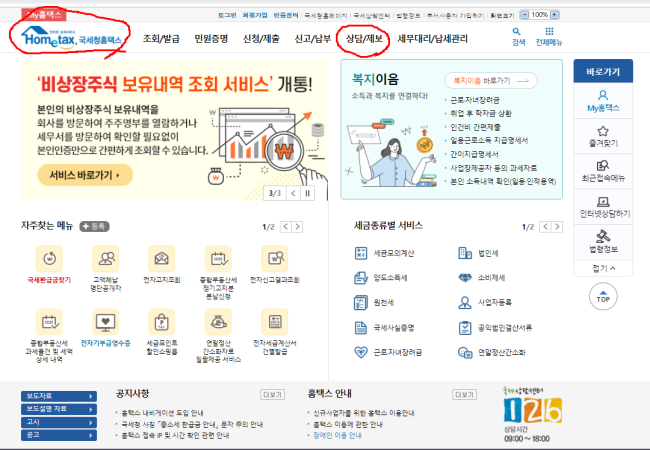Open 법인세 building service icon
650x450 pixels.
[x=465, y=253]
